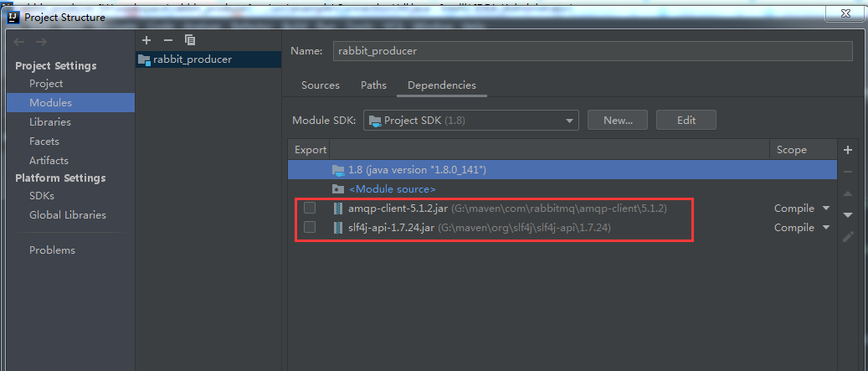The image size is (868, 371).
Task: Open the Module SDK dropdown
Action: pos(470,120)
